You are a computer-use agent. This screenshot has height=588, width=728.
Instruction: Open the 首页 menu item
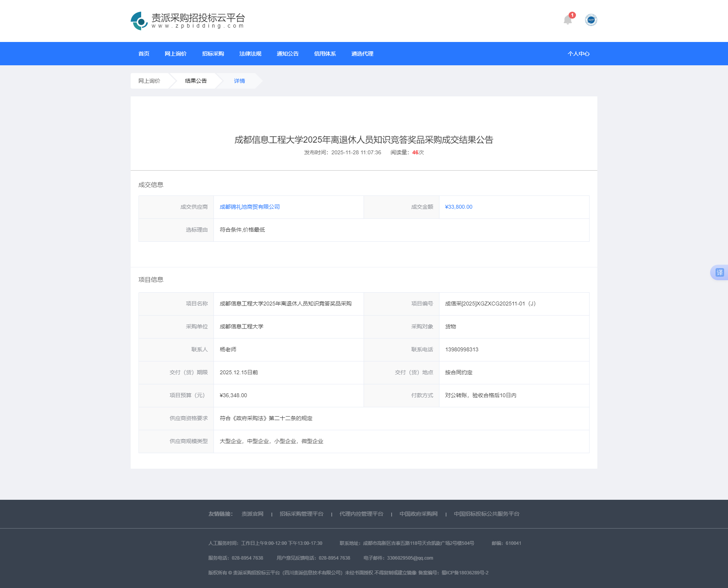point(144,54)
